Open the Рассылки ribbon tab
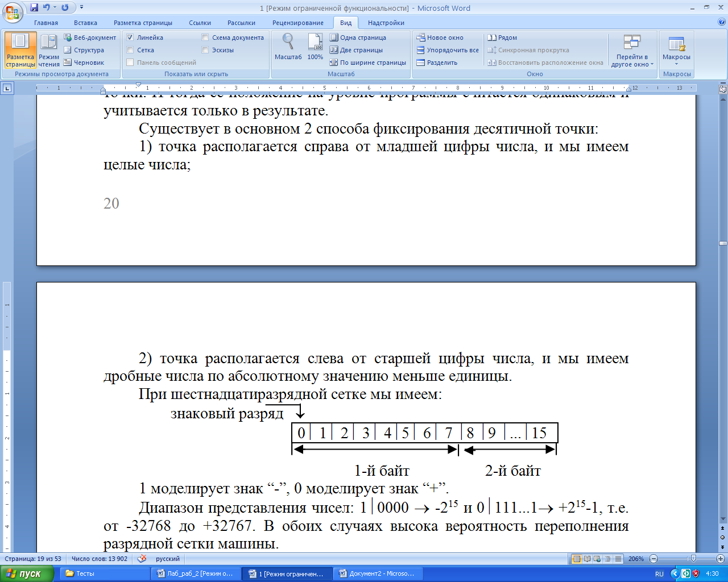 point(241,23)
